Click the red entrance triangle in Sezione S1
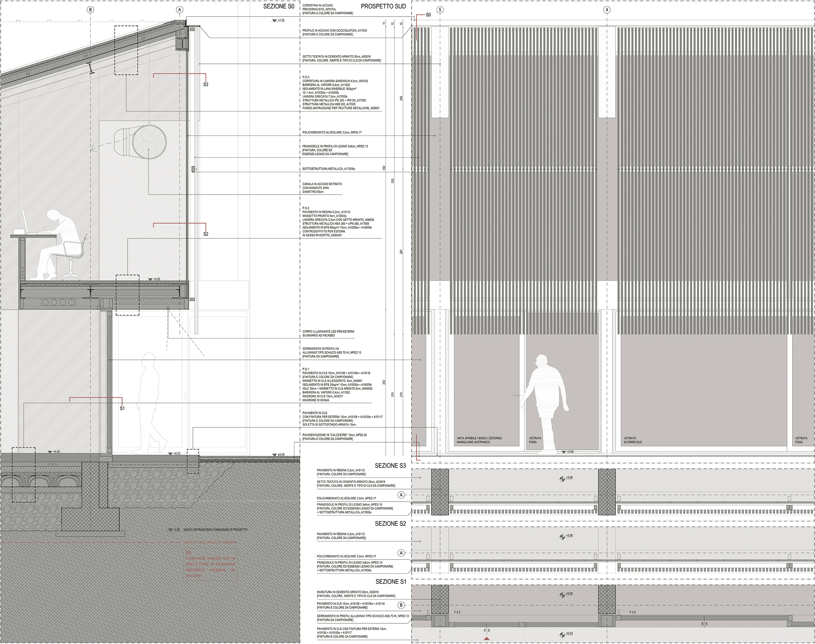The image size is (815, 644). point(487,639)
